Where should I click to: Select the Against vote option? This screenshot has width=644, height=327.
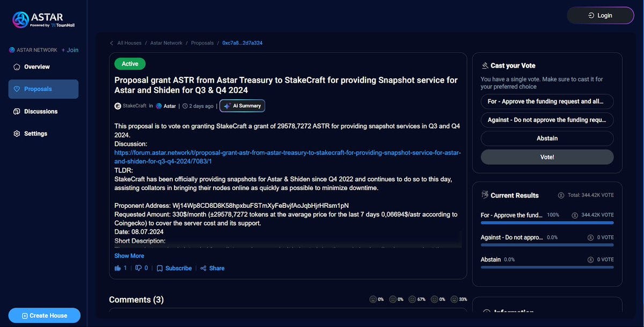pos(547,120)
